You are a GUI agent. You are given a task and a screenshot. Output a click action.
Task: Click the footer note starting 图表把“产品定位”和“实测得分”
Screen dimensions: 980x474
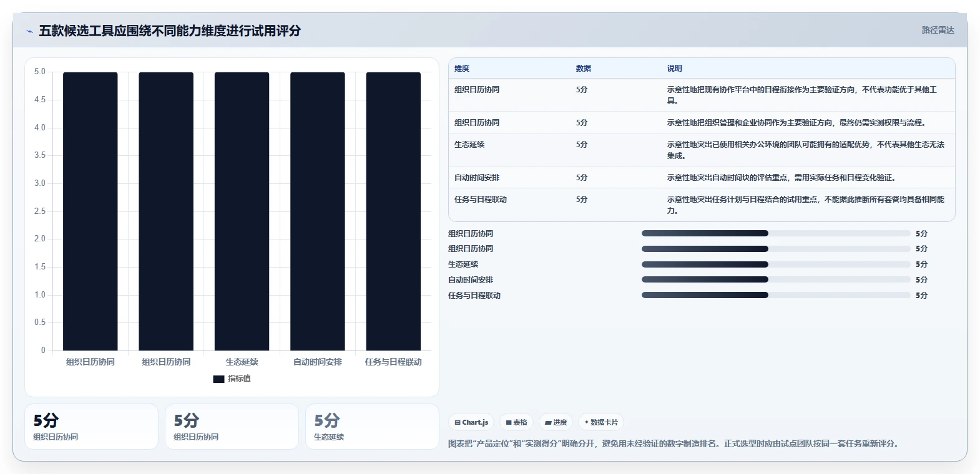[x=675, y=444]
